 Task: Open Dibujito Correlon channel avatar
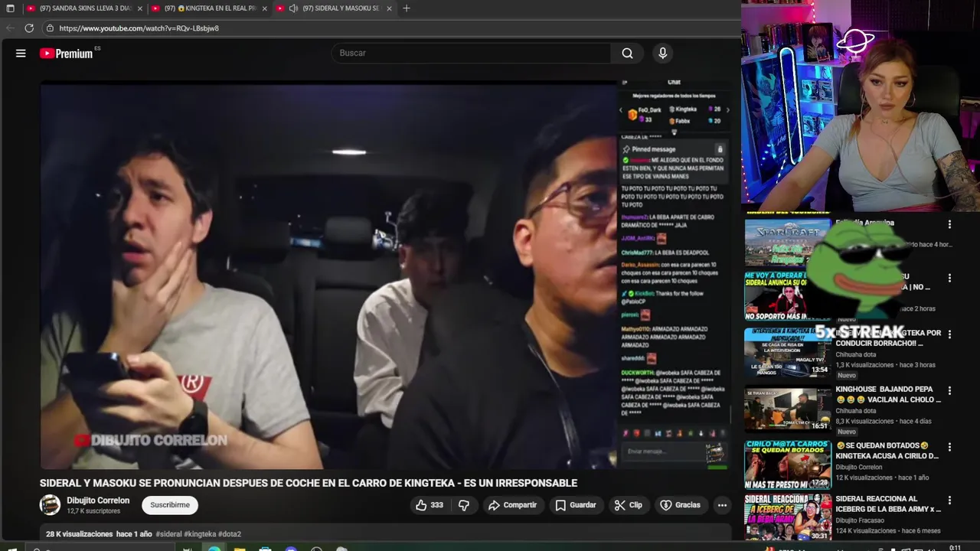[x=50, y=504]
